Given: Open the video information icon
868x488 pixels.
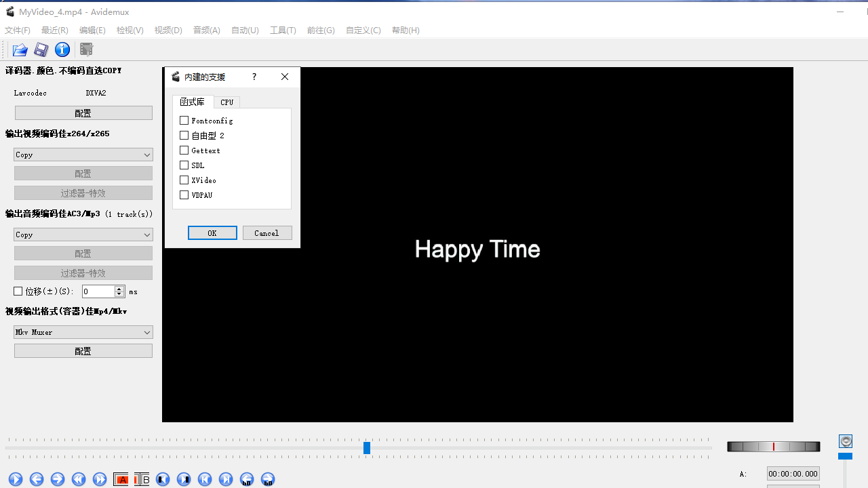Looking at the screenshot, I should [62, 49].
